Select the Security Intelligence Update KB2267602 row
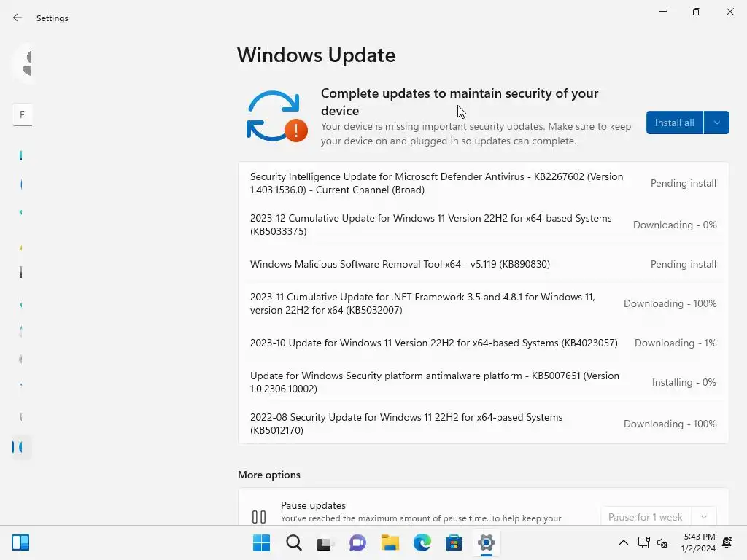747x560 pixels. tap(483, 183)
